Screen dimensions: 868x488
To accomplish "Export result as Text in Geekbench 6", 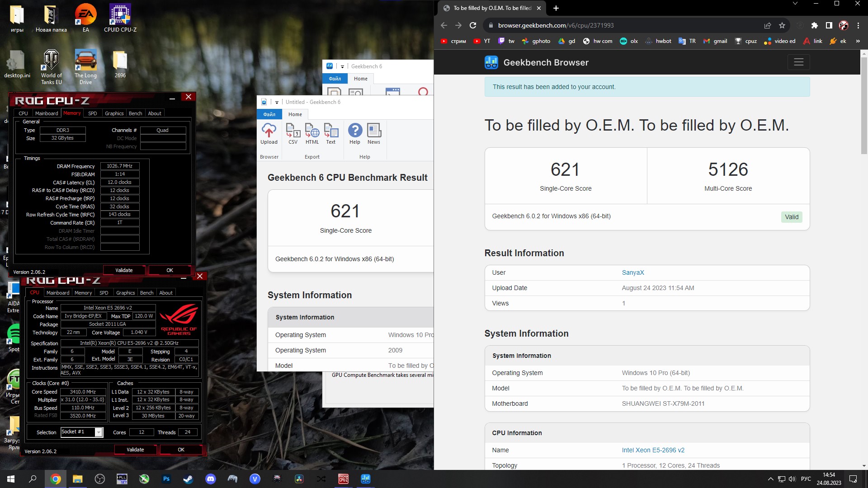I will (x=331, y=134).
